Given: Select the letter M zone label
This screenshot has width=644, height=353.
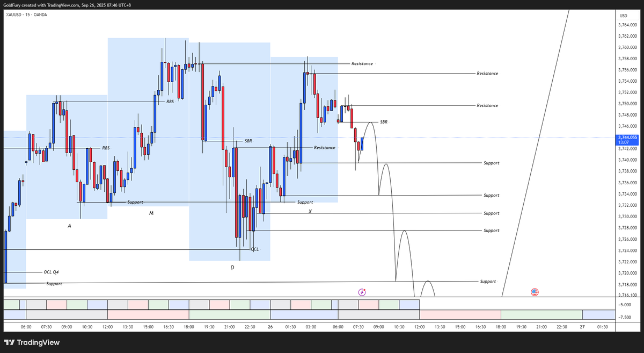Looking at the screenshot, I should pos(151,213).
